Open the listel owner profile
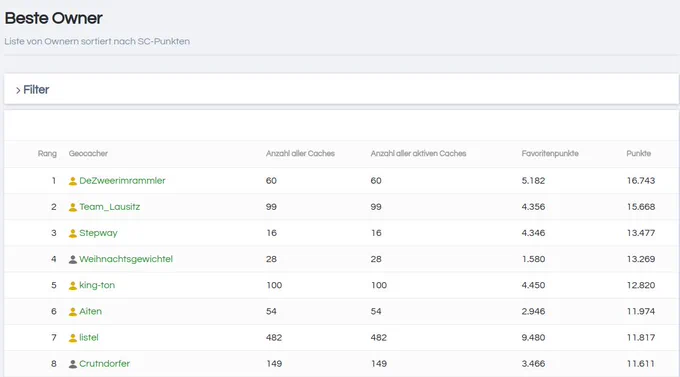 coord(89,338)
